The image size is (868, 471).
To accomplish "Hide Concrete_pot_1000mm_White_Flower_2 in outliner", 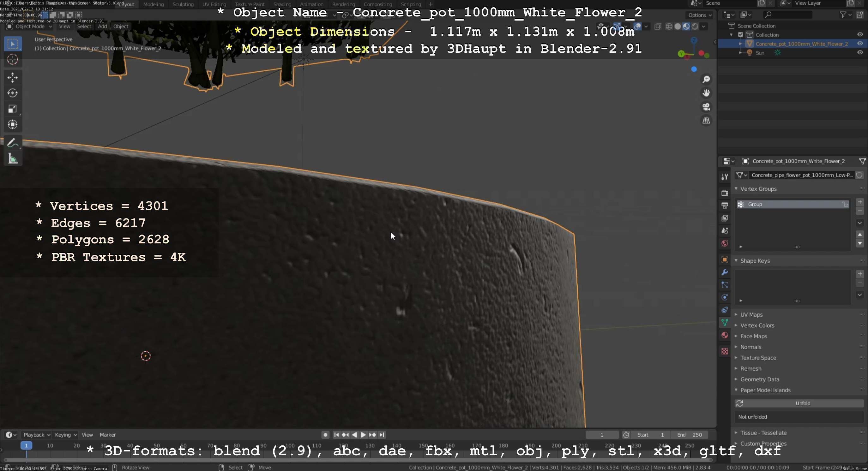I will pos(859,44).
